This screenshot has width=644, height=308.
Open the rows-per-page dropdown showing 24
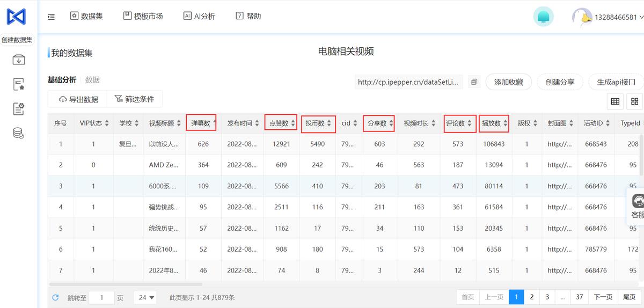[146, 297]
